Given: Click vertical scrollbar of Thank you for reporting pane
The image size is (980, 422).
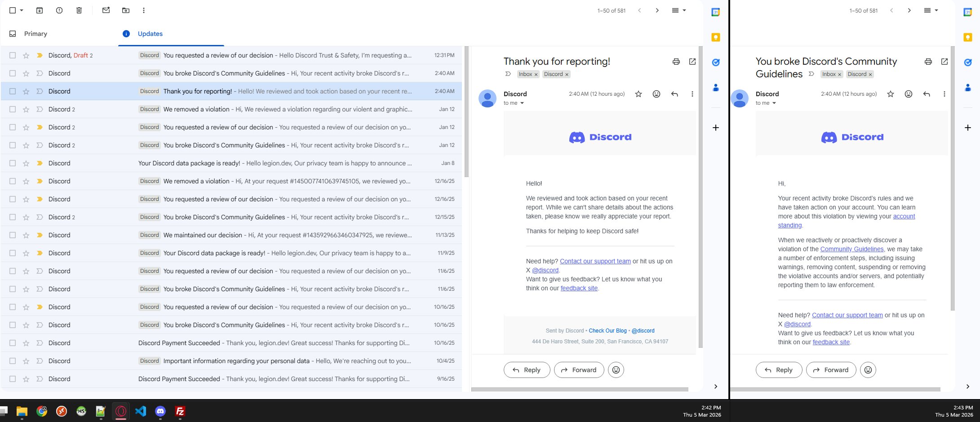Looking at the screenshot, I should point(701,197).
